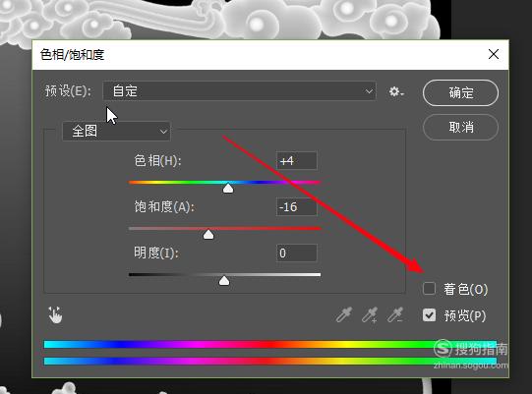The image size is (532, 394).
Task: Uncheck the 预览(P) preview checkbox
Action: point(429,315)
